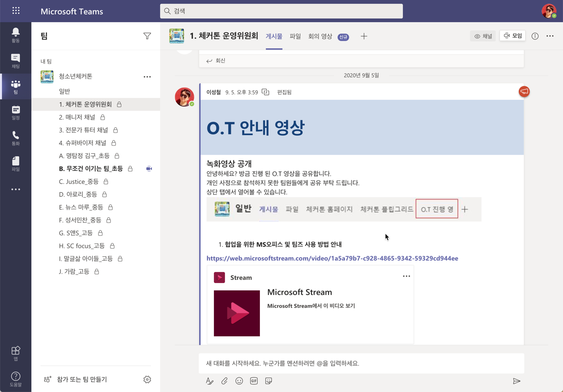Screen dimensions: 563x392
Task: Click the 이성철 avatar on the post
Action: [184, 97]
